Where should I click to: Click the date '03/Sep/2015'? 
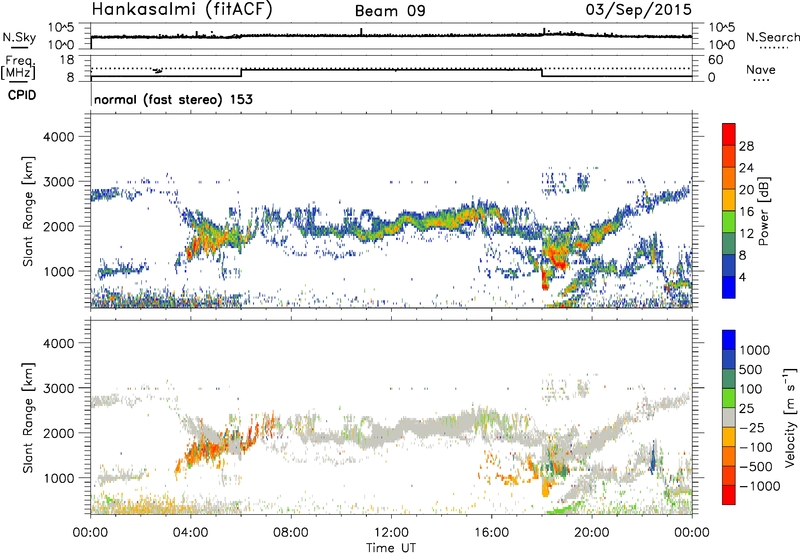[639, 9]
